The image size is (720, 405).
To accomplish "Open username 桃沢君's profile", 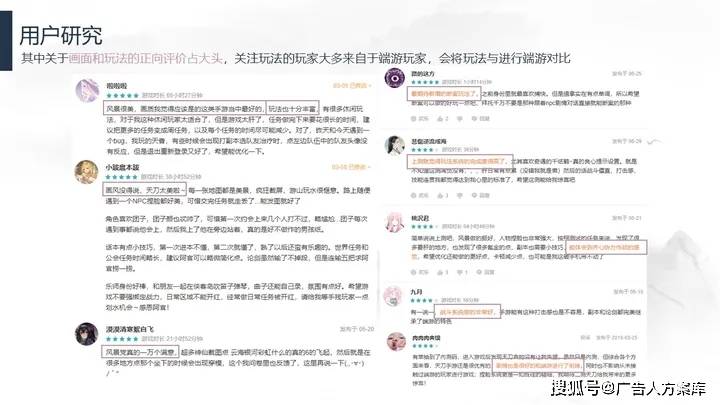I will [420, 218].
